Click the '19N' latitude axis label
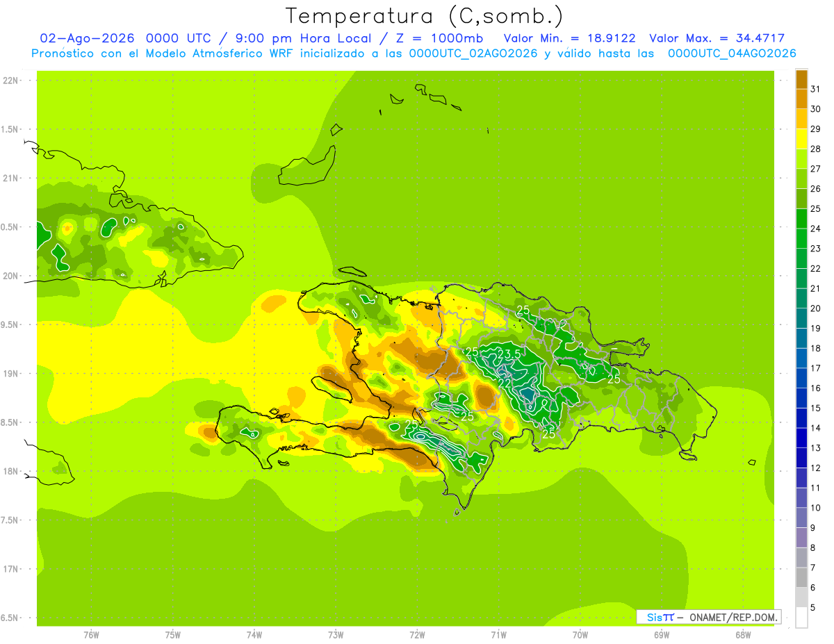Image resolution: width=834 pixels, height=644 pixels. [x=10, y=374]
